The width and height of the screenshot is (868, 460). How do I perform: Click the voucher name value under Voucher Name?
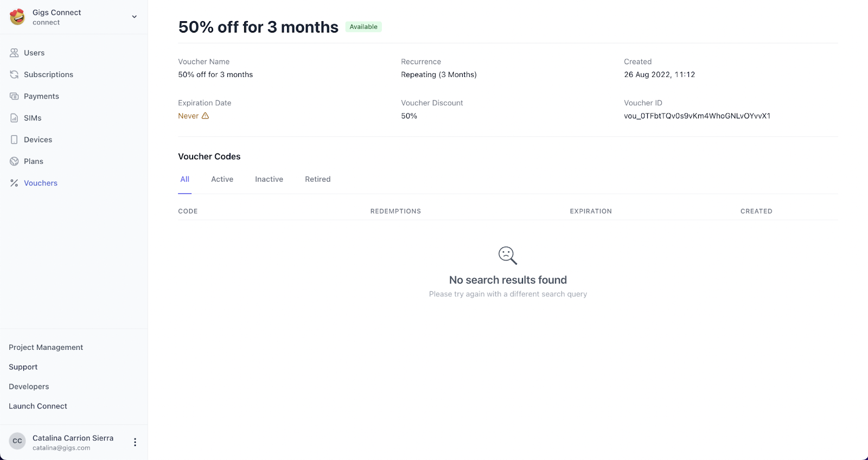click(215, 74)
